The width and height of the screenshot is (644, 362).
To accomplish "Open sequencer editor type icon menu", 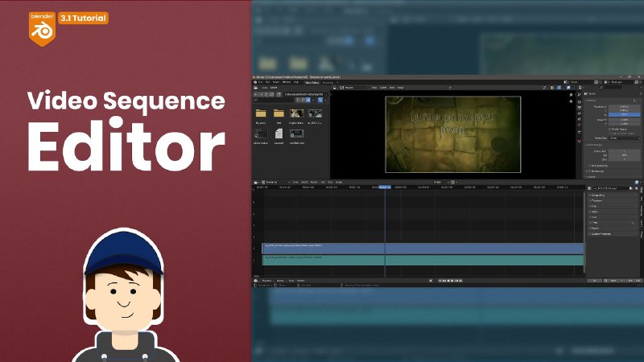I will 256,182.
